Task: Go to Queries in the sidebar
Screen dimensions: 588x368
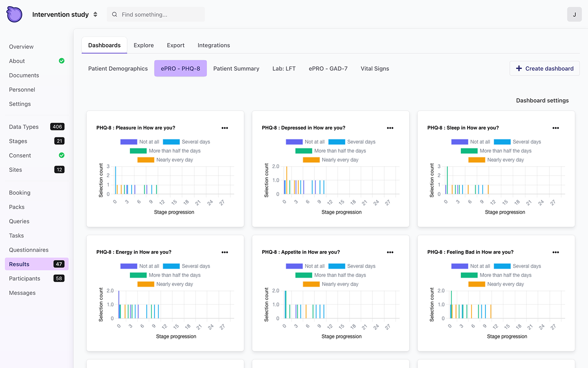Action: click(19, 221)
